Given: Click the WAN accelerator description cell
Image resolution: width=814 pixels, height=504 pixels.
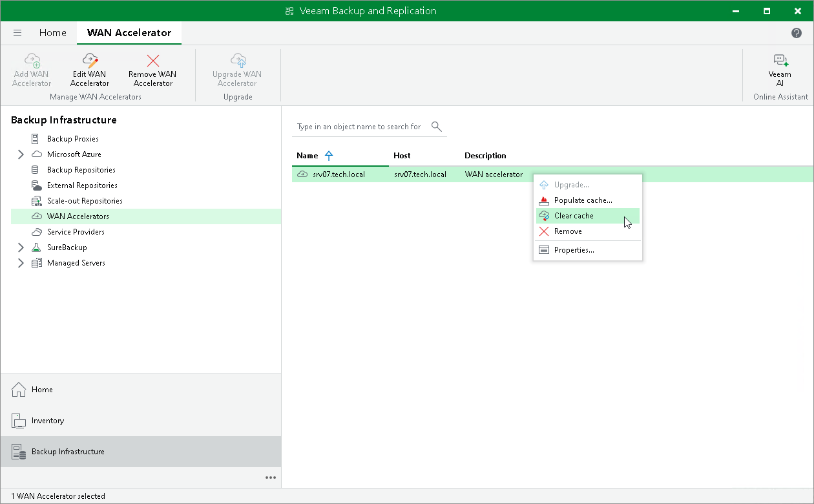Looking at the screenshot, I should click(x=494, y=174).
